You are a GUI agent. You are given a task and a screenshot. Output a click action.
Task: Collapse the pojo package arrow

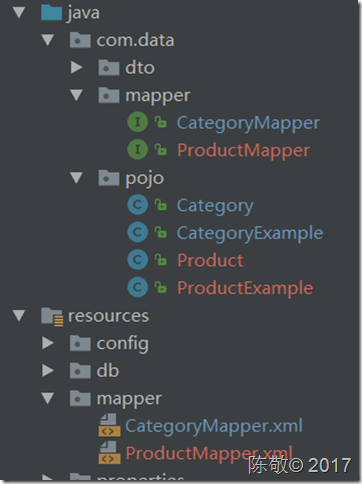[76, 178]
